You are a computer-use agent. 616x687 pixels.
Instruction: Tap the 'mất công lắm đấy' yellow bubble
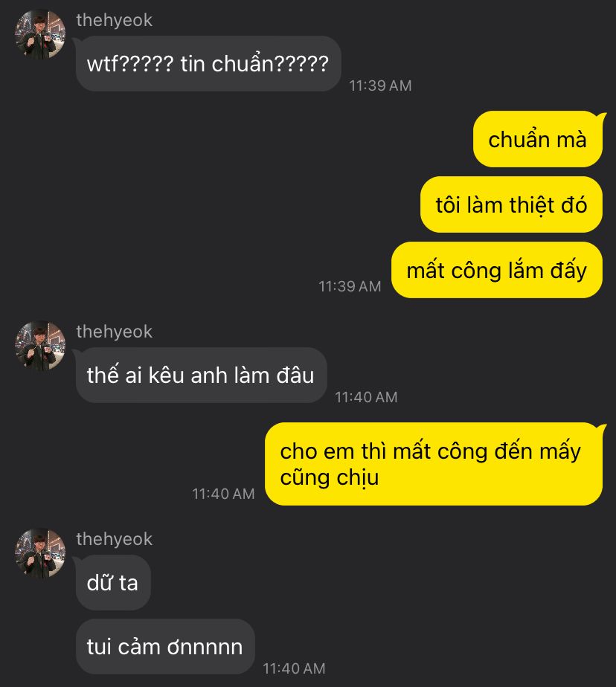[x=497, y=270]
